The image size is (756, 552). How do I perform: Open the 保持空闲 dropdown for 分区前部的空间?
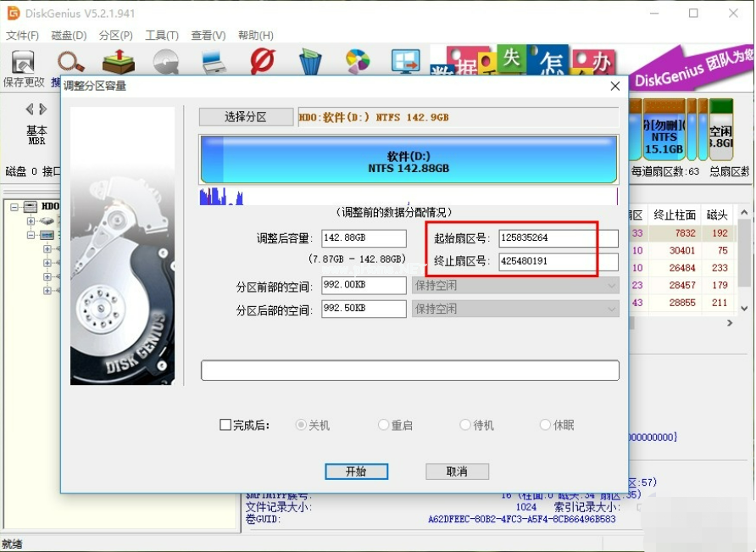click(x=515, y=286)
